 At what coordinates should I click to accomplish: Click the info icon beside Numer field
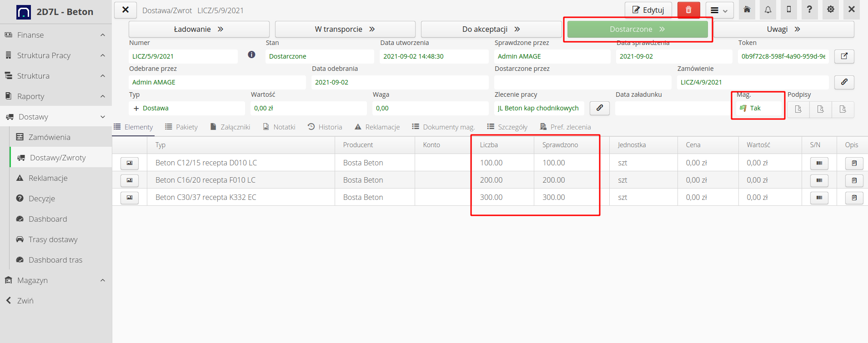[251, 55]
